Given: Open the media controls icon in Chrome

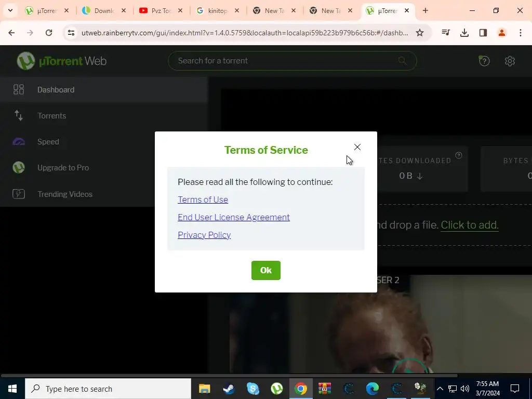Looking at the screenshot, I should tap(446, 33).
